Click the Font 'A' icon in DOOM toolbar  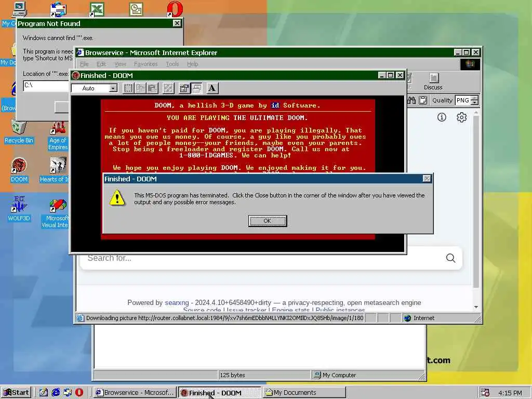tap(212, 88)
